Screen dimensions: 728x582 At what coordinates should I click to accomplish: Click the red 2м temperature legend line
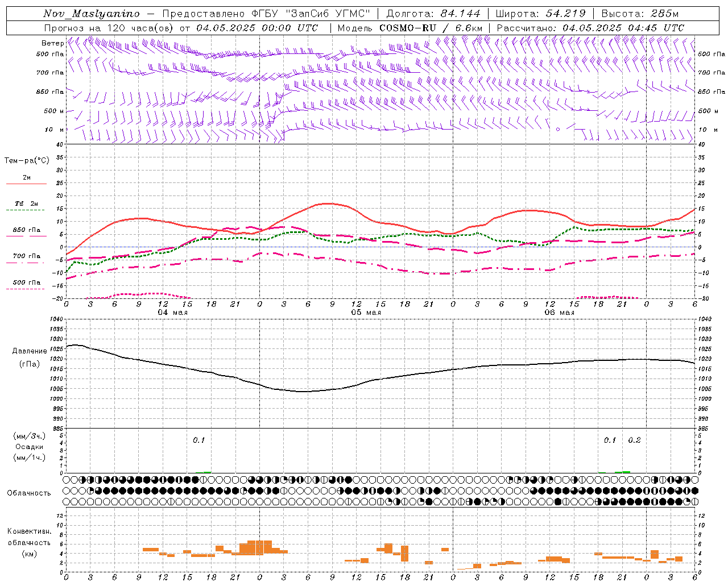26,184
